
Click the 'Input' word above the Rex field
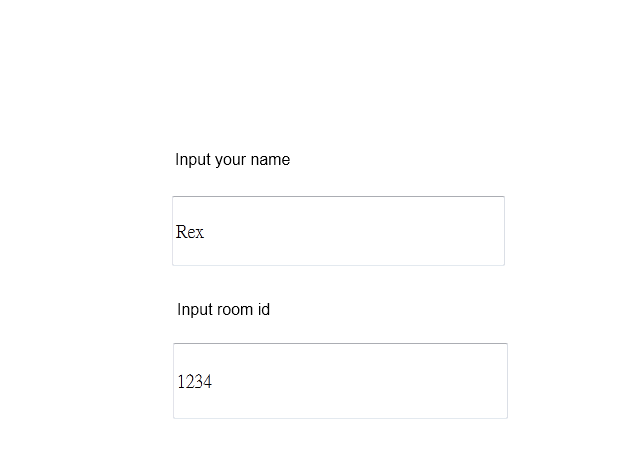pos(193,160)
